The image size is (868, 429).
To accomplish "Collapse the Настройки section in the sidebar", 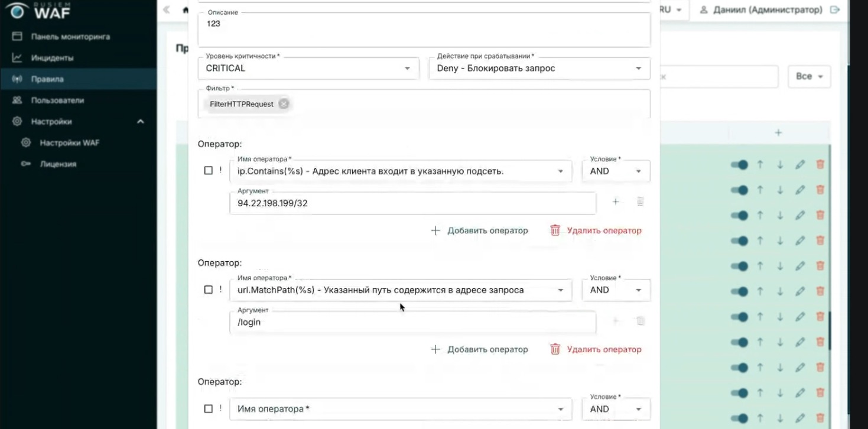I will click(x=141, y=122).
